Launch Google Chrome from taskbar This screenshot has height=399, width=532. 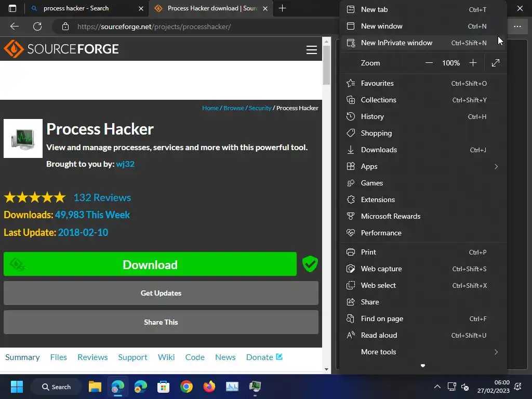tap(187, 387)
